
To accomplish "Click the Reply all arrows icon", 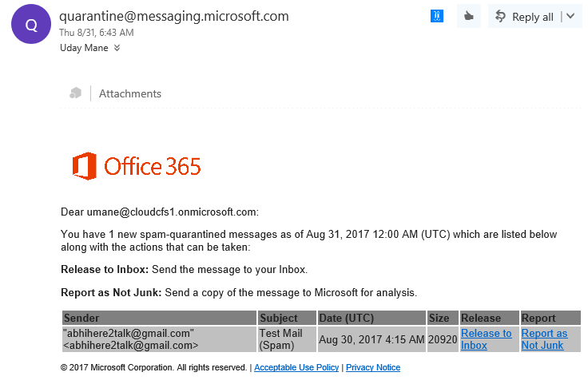I will 500,16.
